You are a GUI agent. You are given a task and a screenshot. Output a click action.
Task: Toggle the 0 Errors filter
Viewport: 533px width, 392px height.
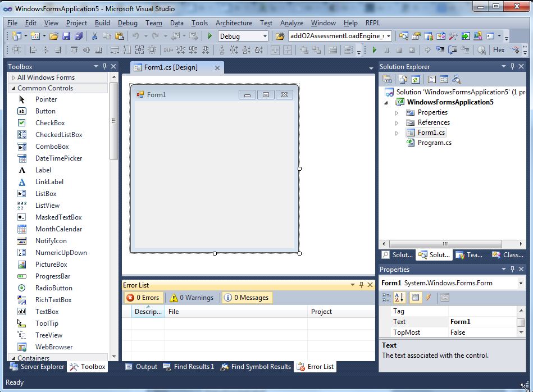(143, 298)
